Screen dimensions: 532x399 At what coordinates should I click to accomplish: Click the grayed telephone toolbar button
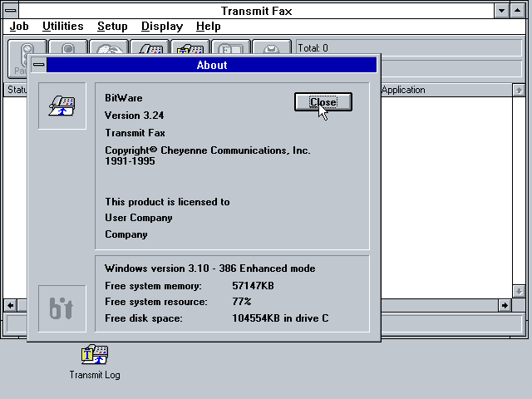pos(272,47)
